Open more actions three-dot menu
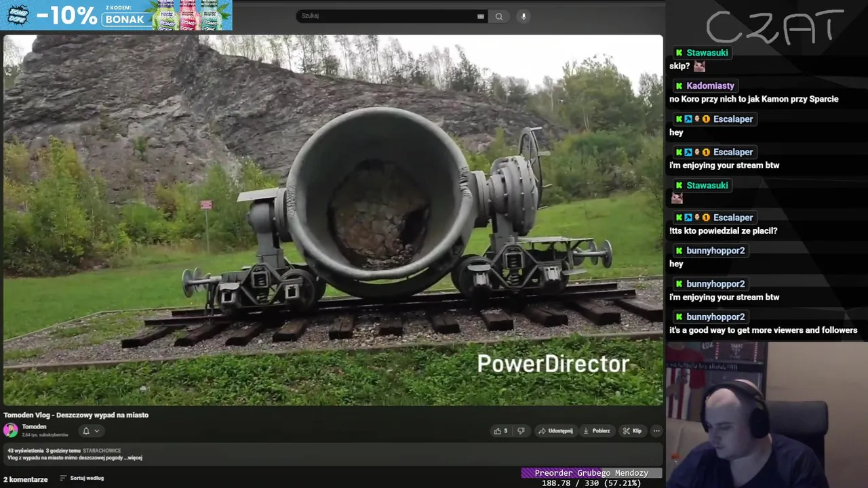868x488 pixels. [656, 431]
